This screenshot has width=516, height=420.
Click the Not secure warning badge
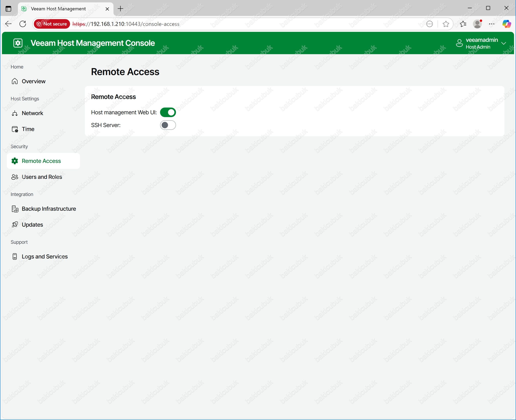(x=52, y=24)
